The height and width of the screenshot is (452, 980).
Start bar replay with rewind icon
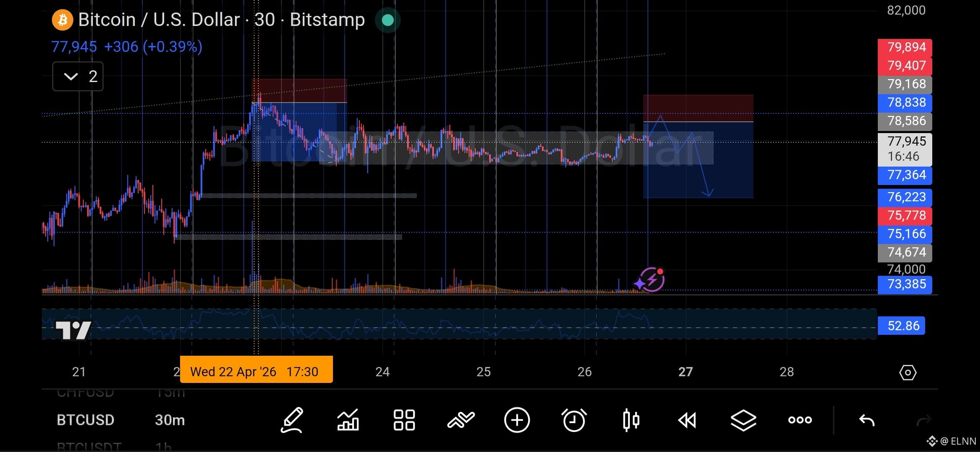tap(687, 420)
